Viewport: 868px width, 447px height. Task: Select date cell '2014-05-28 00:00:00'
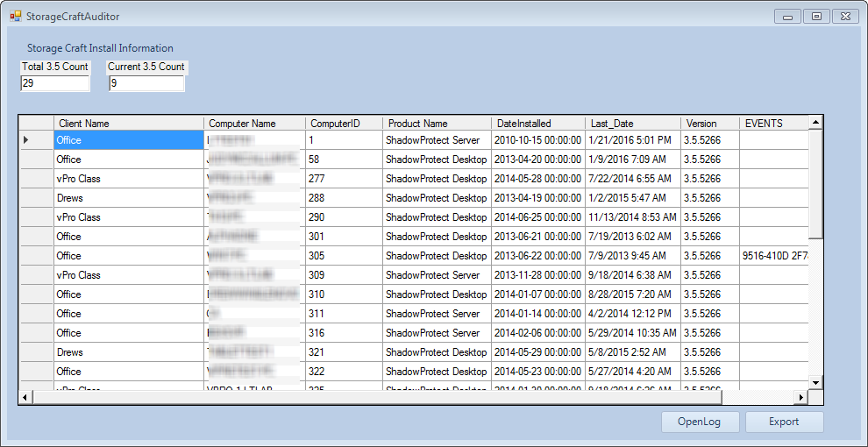point(537,180)
